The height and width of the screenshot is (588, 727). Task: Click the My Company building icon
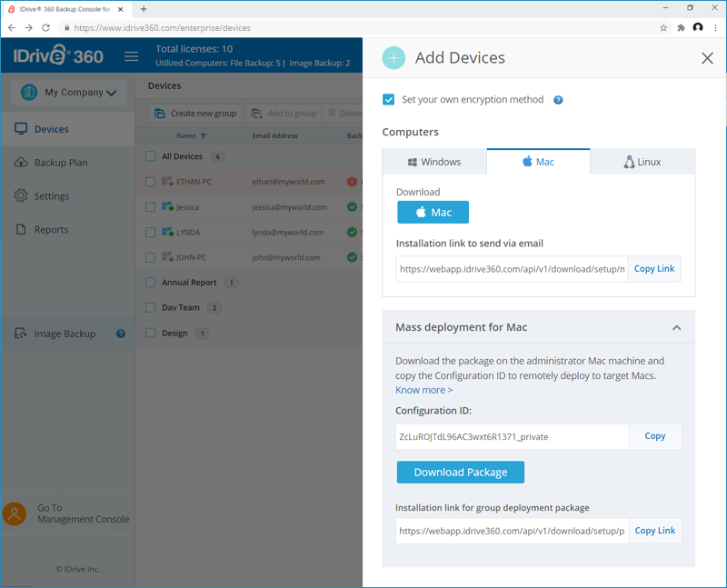(29, 92)
